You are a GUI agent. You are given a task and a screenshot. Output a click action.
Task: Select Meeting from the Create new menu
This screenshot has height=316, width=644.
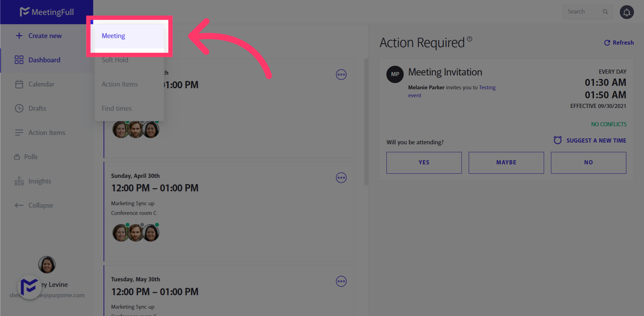(x=113, y=35)
